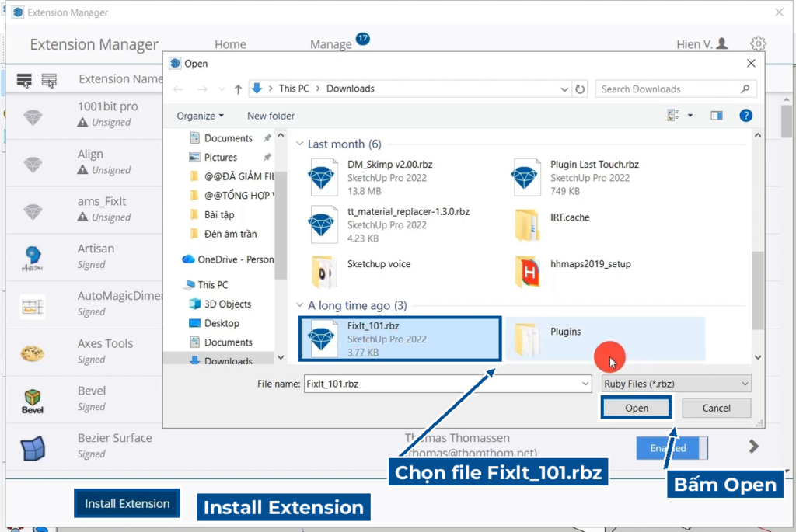Open the Help question mark icon
Screen dimensions: 796x532
point(745,116)
